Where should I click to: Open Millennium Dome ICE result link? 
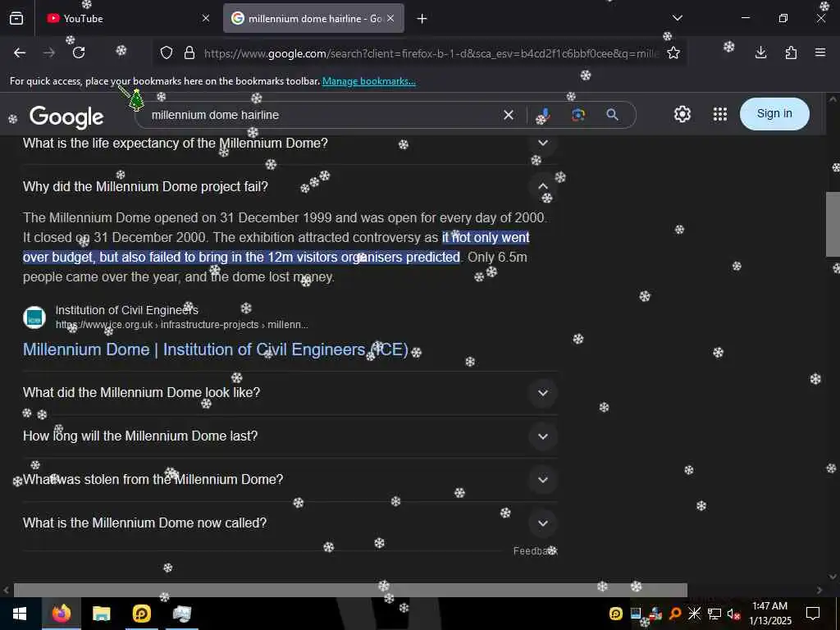216,349
